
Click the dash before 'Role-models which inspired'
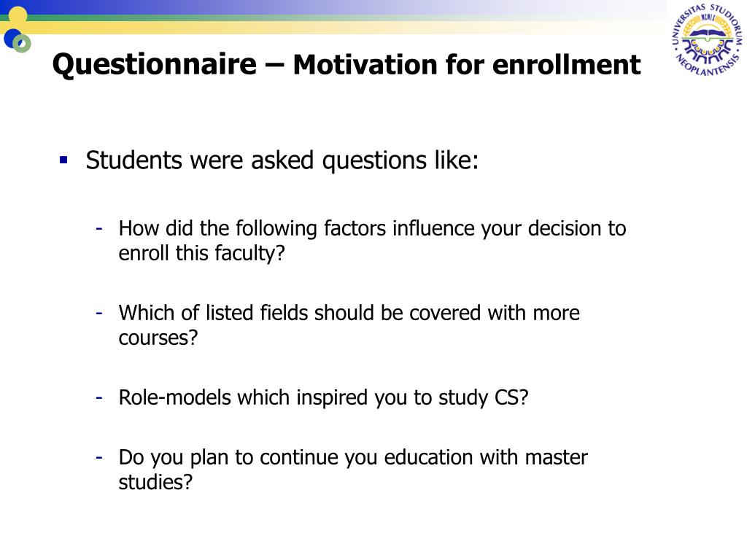click(x=99, y=397)
